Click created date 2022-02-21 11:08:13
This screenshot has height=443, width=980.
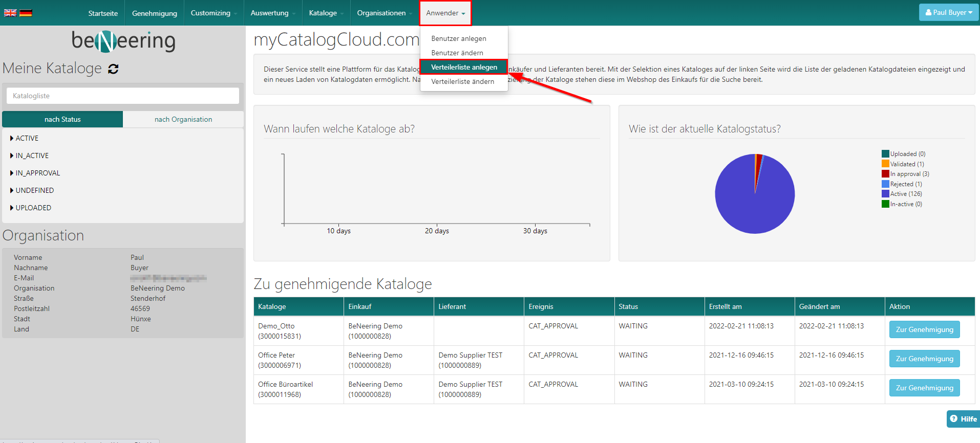[741, 326]
